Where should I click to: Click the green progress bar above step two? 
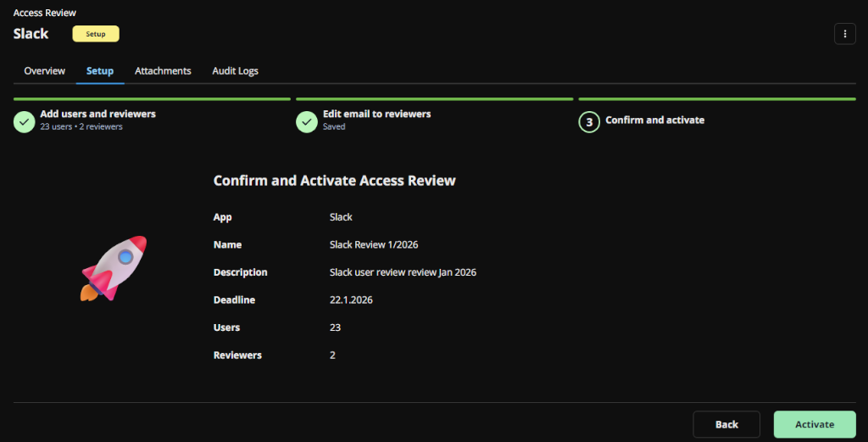[435, 99]
